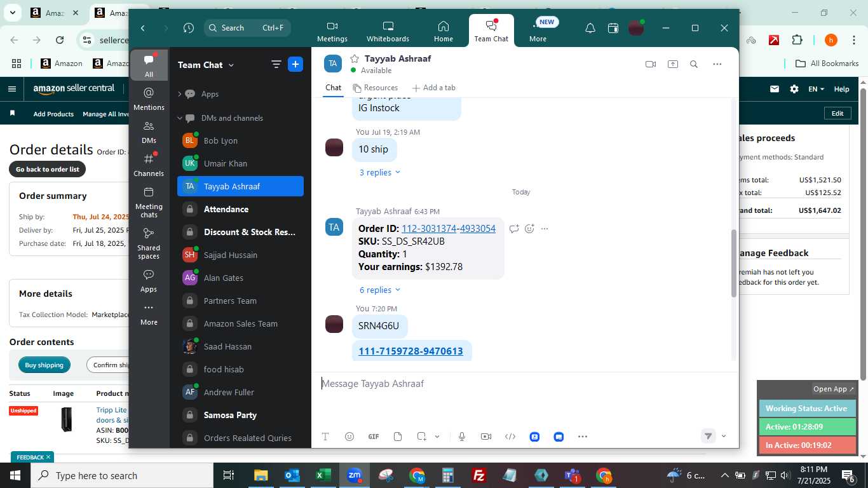Viewport: 868px width, 488px height.
Task: Toggle text formatting icon in composer
Action: pyautogui.click(x=325, y=437)
